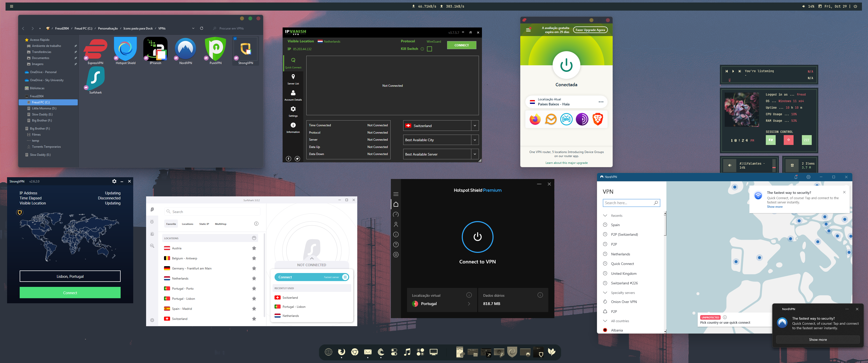Click ExpressVPN power button icon
The width and height of the screenshot is (868, 363).
point(566,65)
